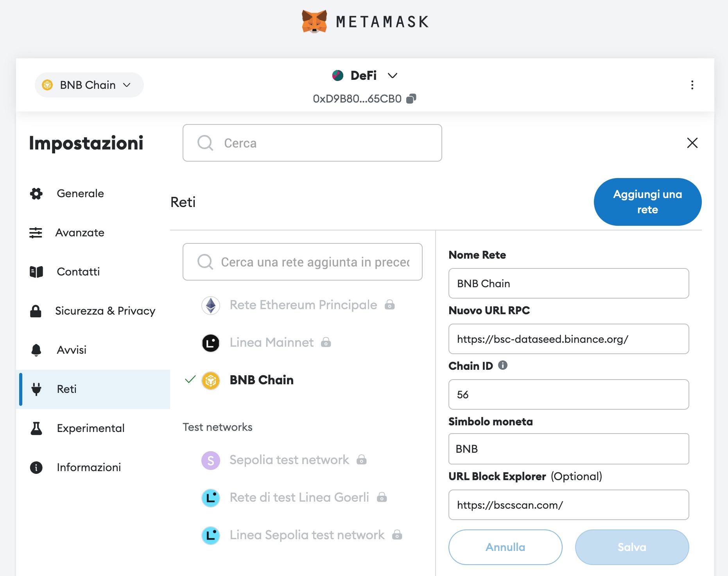This screenshot has height=576, width=728.
Task: Click the BNB Chain yellow logo in list
Action: (x=211, y=380)
